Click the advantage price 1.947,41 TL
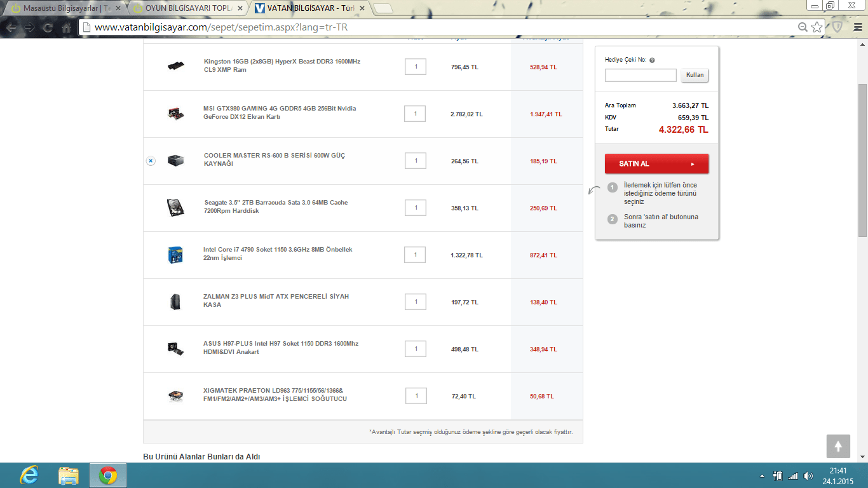This screenshot has width=868, height=488. click(546, 114)
